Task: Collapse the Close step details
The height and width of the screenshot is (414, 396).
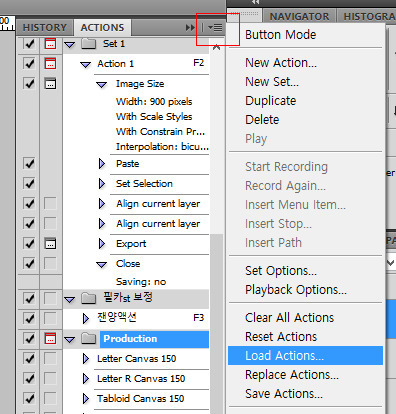Action: 102,265
